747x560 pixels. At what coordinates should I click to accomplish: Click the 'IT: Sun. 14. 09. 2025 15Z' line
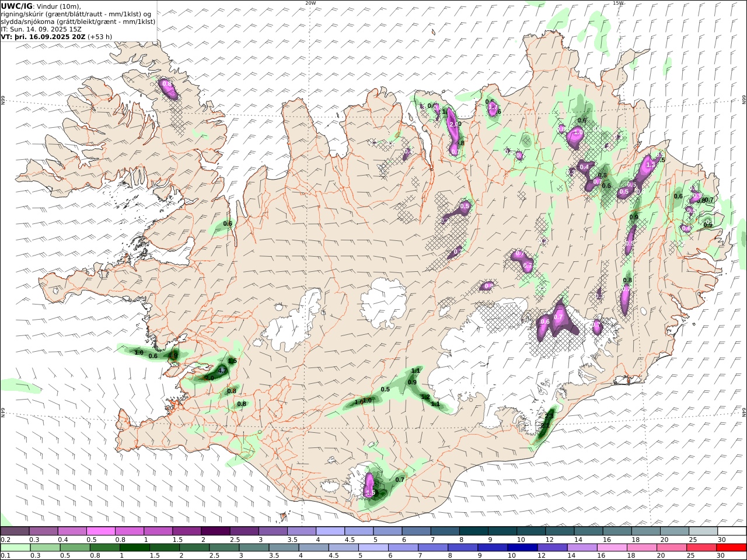coord(41,29)
